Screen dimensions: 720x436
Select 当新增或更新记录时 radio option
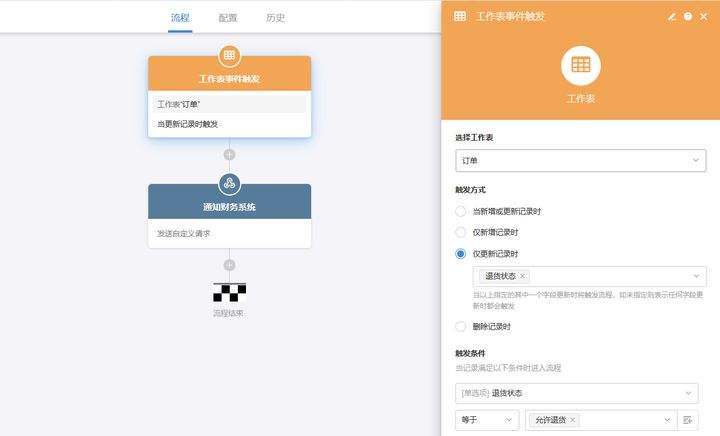[x=460, y=211]
